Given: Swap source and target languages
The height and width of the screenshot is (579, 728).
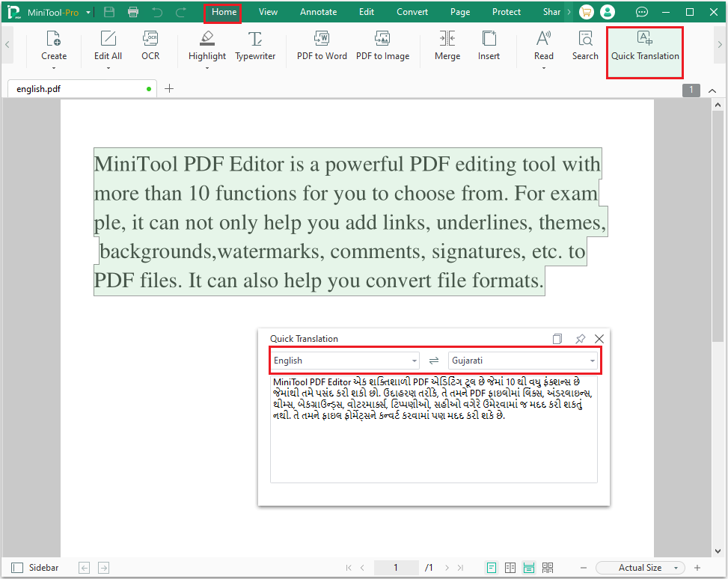Looking at the screenshot, I should 434,361.
